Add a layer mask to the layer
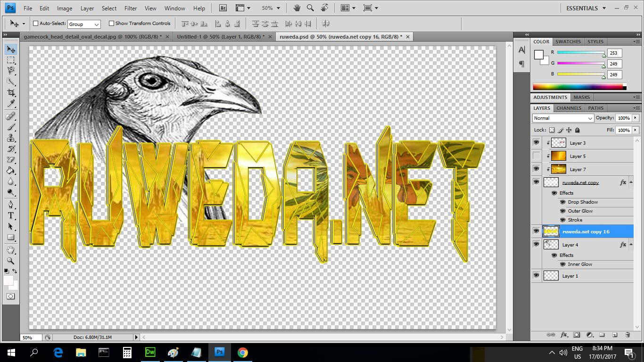The image size is (644, 362). [577, 335]
